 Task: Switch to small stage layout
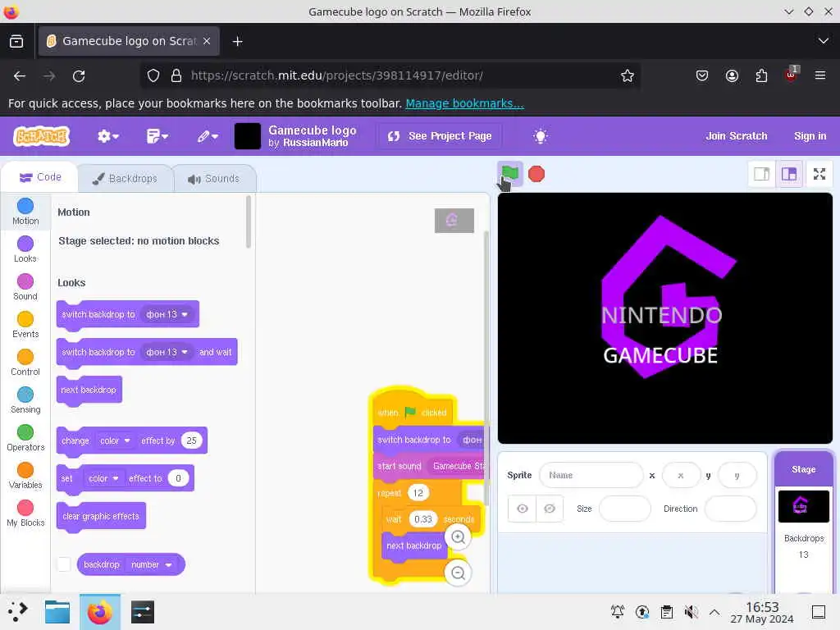click(x=761, y=174)
